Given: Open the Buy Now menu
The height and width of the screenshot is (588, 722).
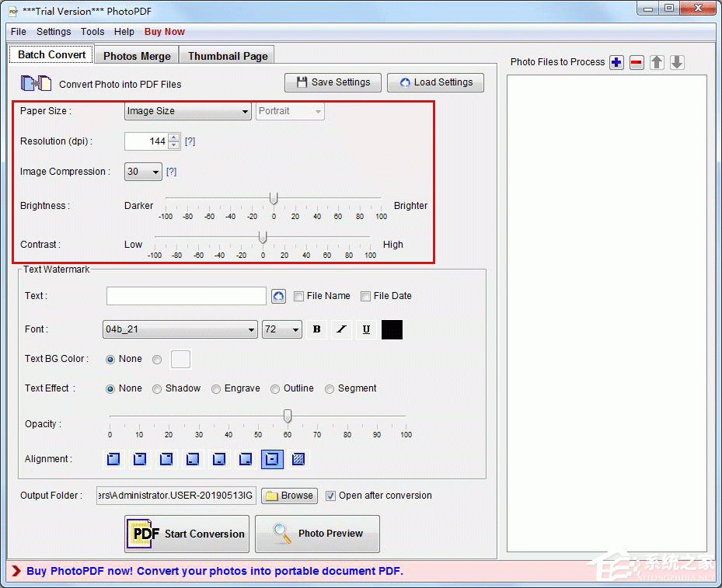Looking at the screenshot, I should point(165,32).
